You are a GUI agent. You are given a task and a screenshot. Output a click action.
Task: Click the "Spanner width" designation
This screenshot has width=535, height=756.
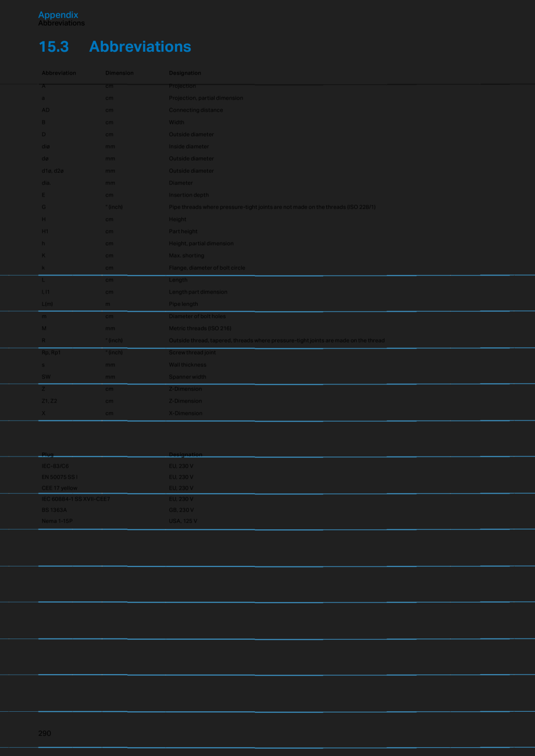(187, 377)
